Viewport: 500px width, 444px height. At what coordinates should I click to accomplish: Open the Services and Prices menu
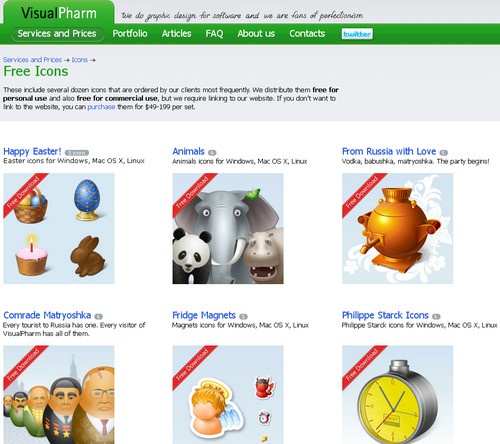click(57, 34)
